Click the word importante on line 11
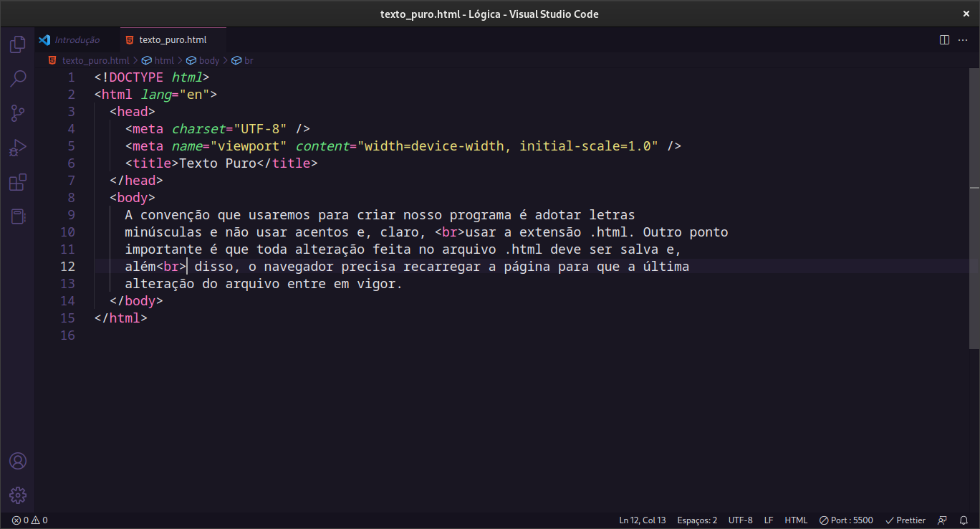Image resolution: width=980 pixels, height=529 pixels. click(163, 249)
